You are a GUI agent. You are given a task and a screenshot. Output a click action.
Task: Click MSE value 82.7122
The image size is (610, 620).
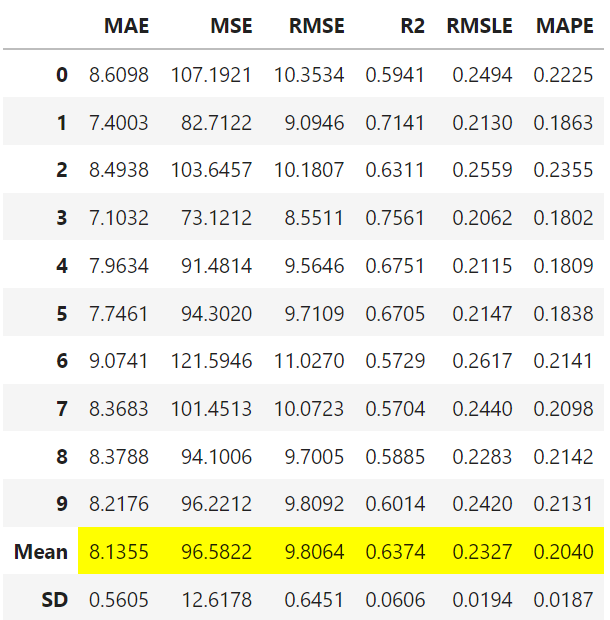217,123
